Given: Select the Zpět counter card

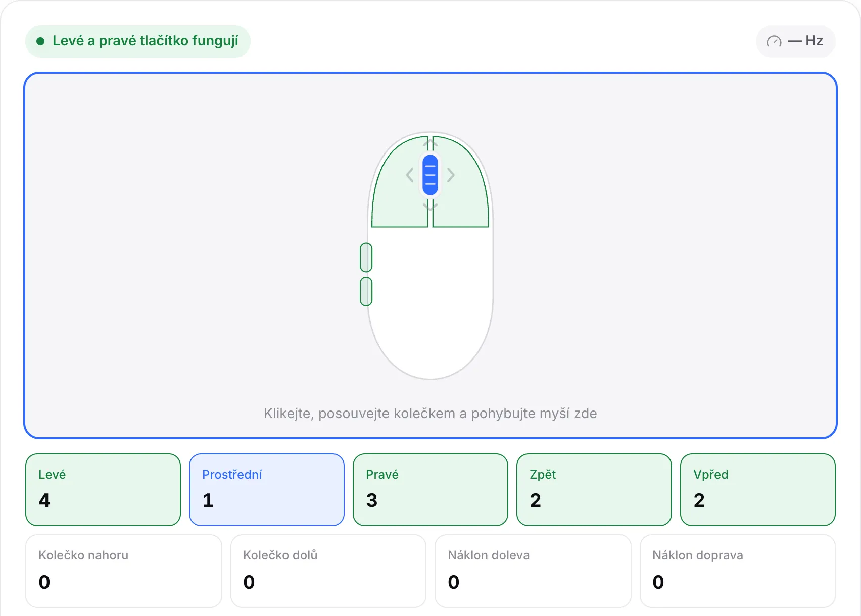Looking at the screenshot, I should 594,490.
